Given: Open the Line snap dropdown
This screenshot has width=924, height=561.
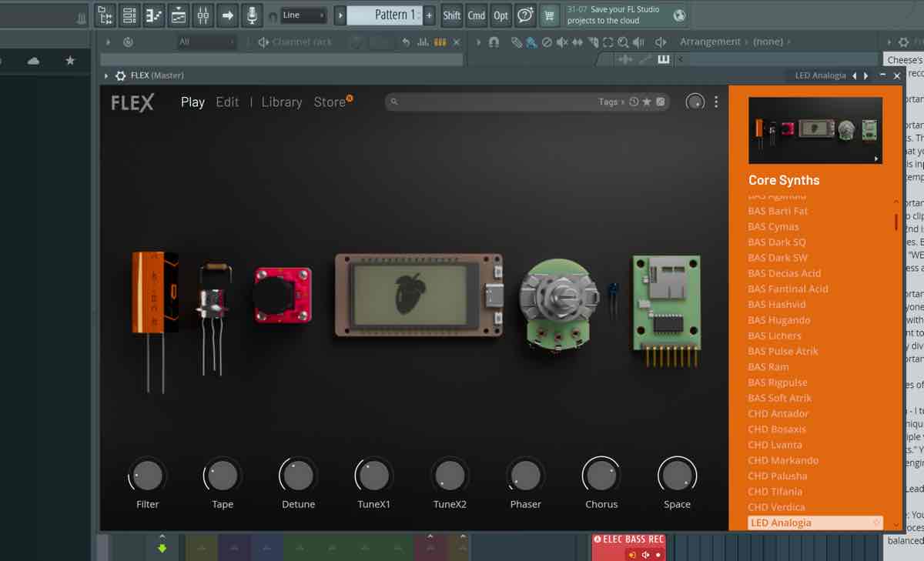Looking at the screenshot, I should click(303, 15).
